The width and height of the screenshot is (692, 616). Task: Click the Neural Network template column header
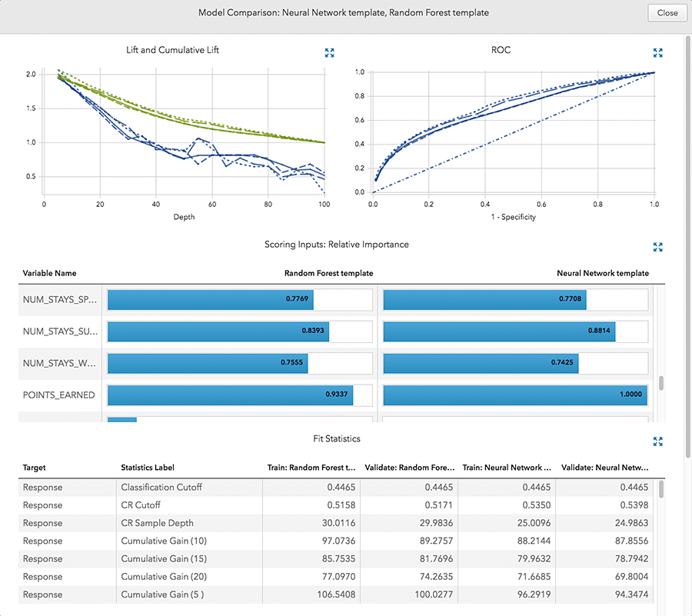click(602, 273)
